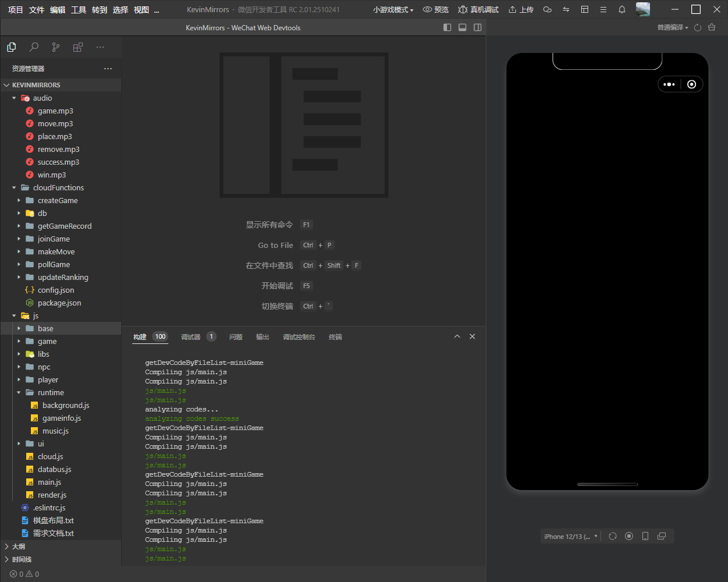Click the 上传 upload icon
The image size is (728, 582).
pyautogui.click(x=511, y=9)
